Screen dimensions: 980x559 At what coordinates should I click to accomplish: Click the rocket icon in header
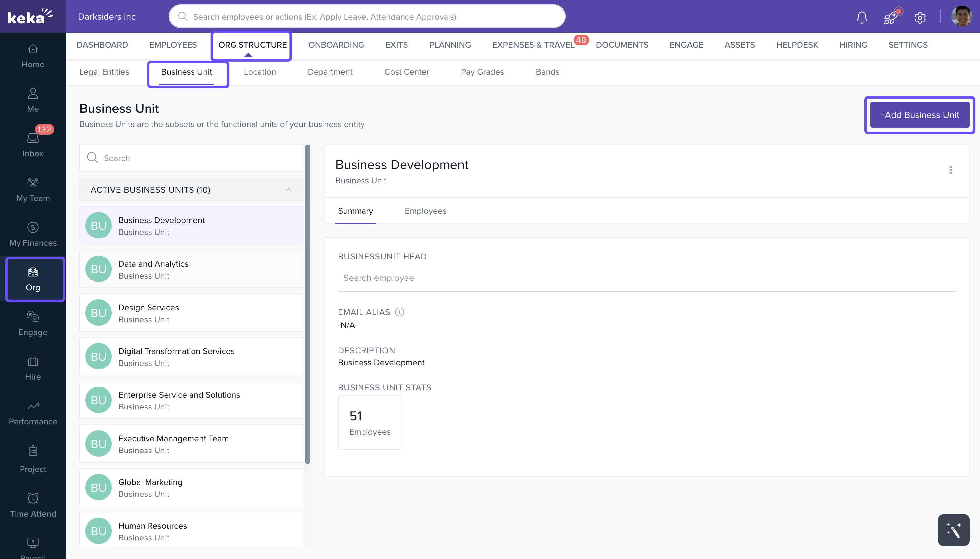tap(891, 18)
